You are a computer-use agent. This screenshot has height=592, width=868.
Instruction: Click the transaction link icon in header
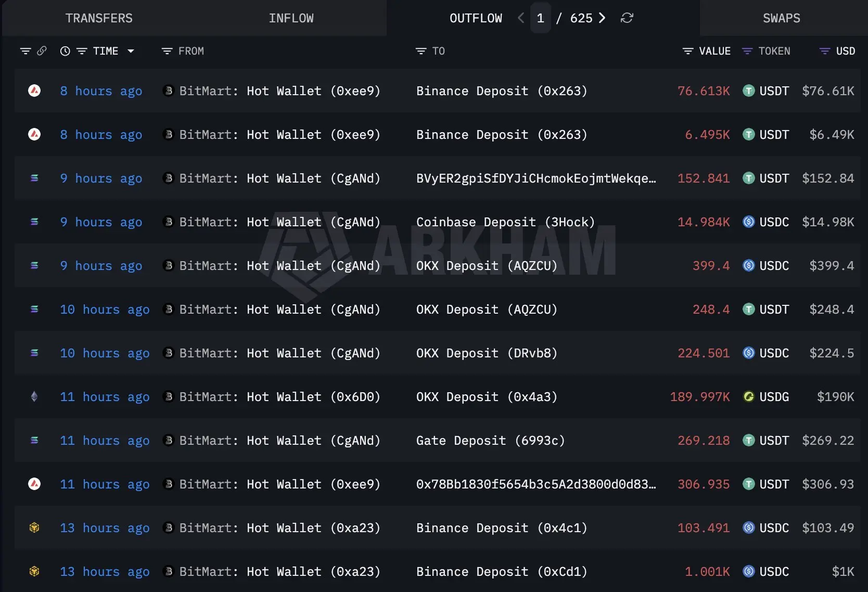point(42,51)
